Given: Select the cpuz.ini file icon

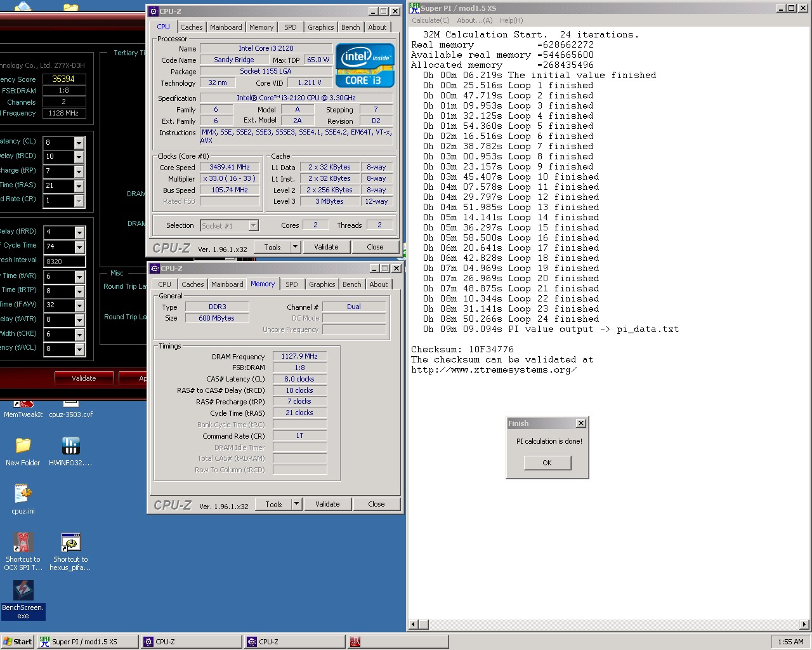Looking at the screenshot, I should 23,499.
